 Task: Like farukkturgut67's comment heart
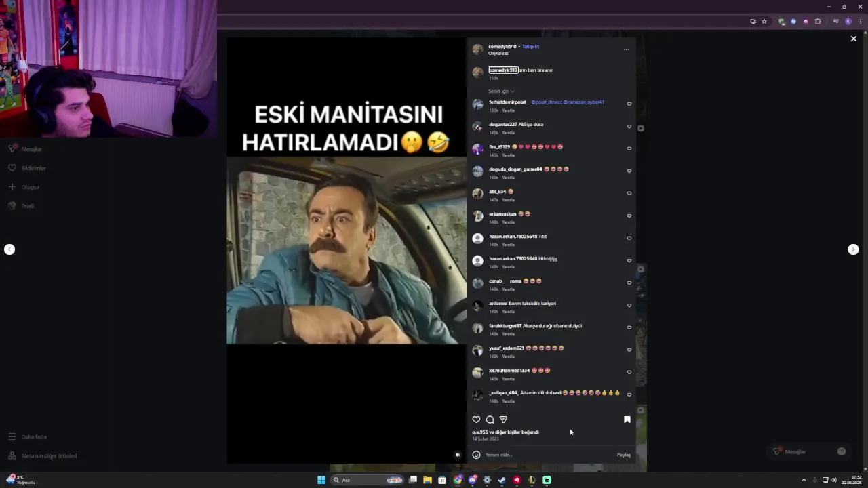coord(629,327)
